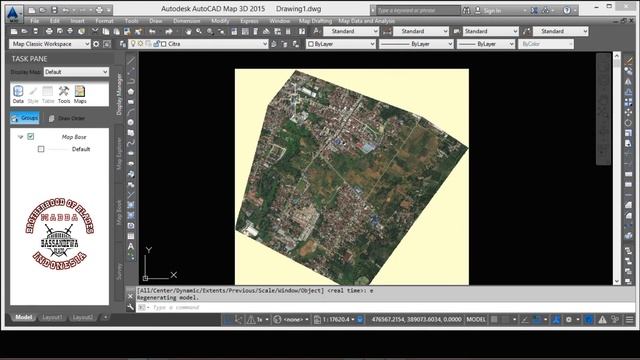
Task: Click the Customize wrench icon on command line
Action: click(x=131, y=307)
